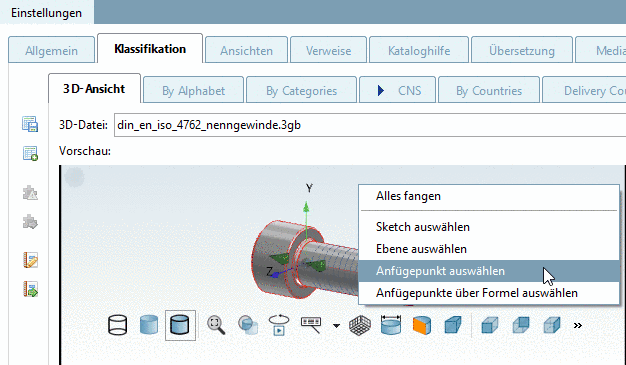Click the keyboard selection tool icon
The height and width of the screenshot is (365, 626).
pyautogui.click(x=311, y=325)
